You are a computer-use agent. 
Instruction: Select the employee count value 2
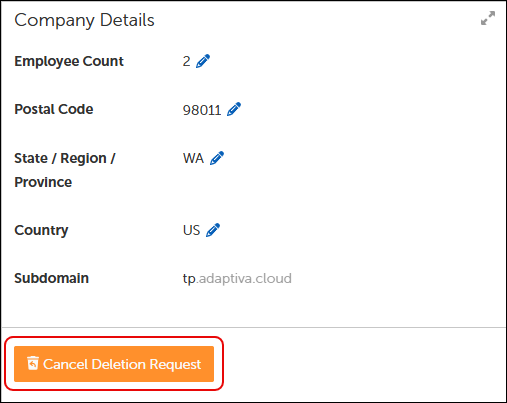186,61
